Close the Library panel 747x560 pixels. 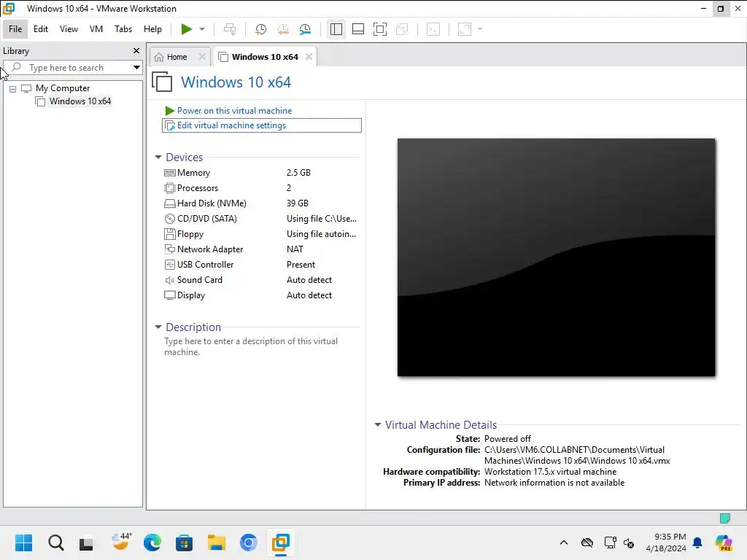[136, 50]
